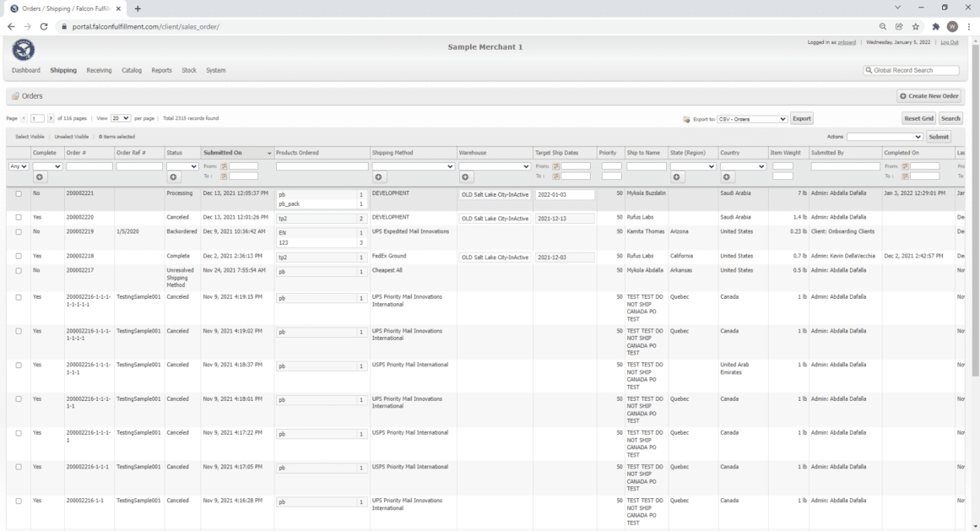
Task: Open the browser three-dot menu
Action: click(969, 27)
